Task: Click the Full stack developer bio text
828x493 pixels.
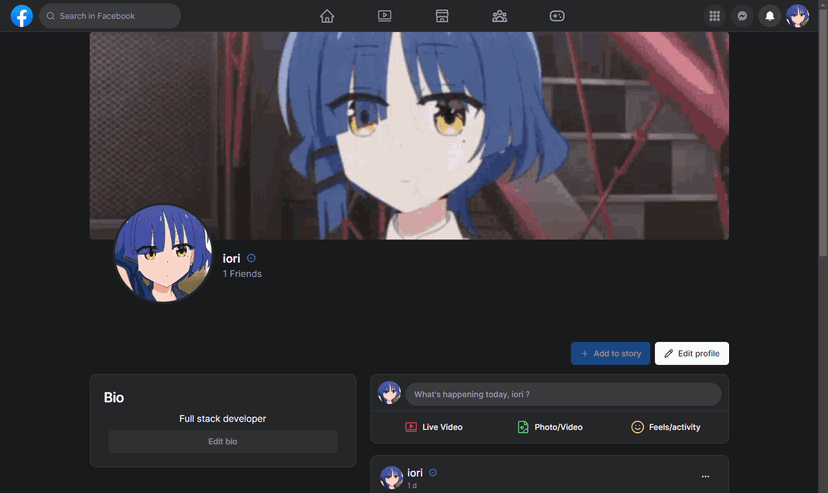Action: tap(223, 419)
